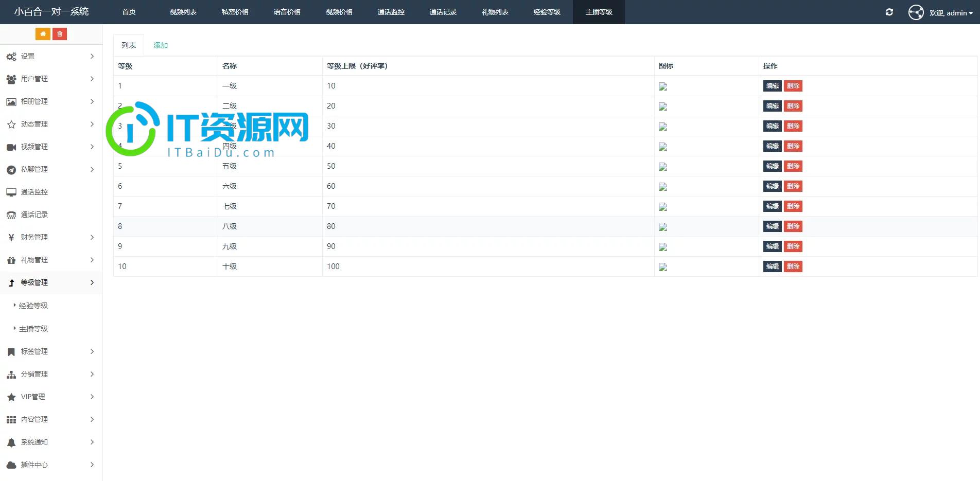This screenshot has height=481, width=980.
Task: Click the admin avatar icon
Action: (916, 12)
